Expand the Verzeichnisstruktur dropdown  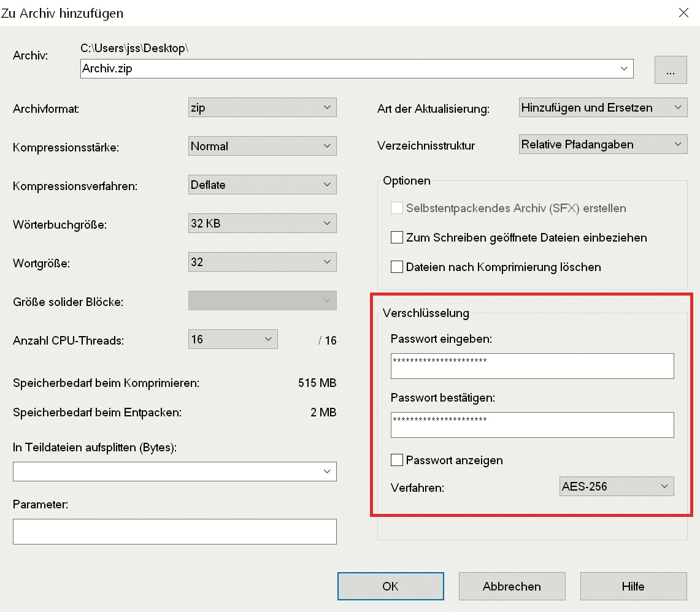tap(602, 145)
